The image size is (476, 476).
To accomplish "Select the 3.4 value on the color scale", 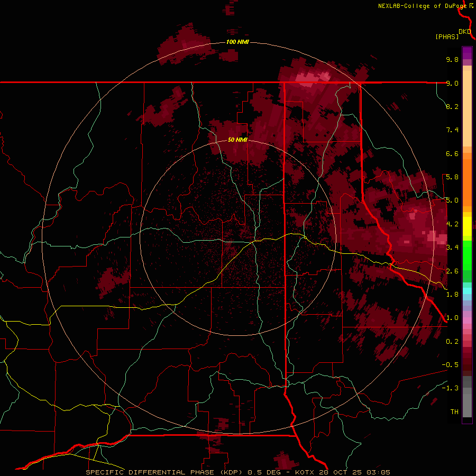I will (x=452, y=248).
